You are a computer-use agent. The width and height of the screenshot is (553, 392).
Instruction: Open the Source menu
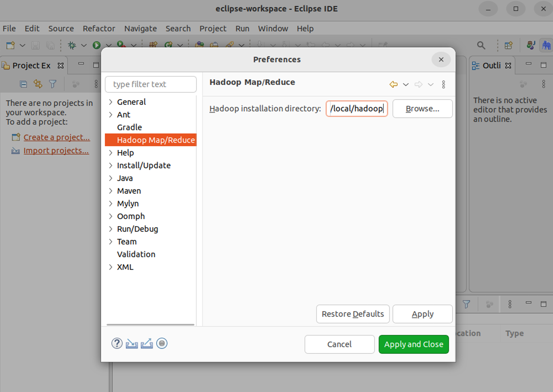point(61,29)
